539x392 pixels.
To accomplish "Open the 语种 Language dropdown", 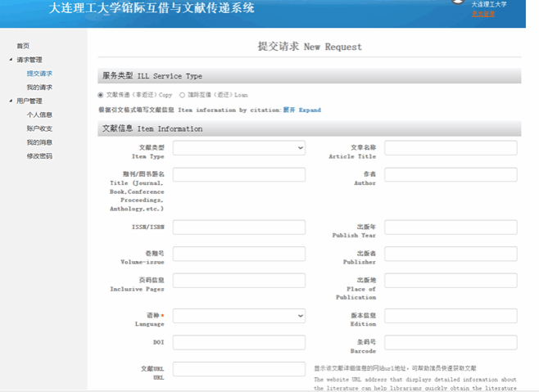I will pos(238,315).
